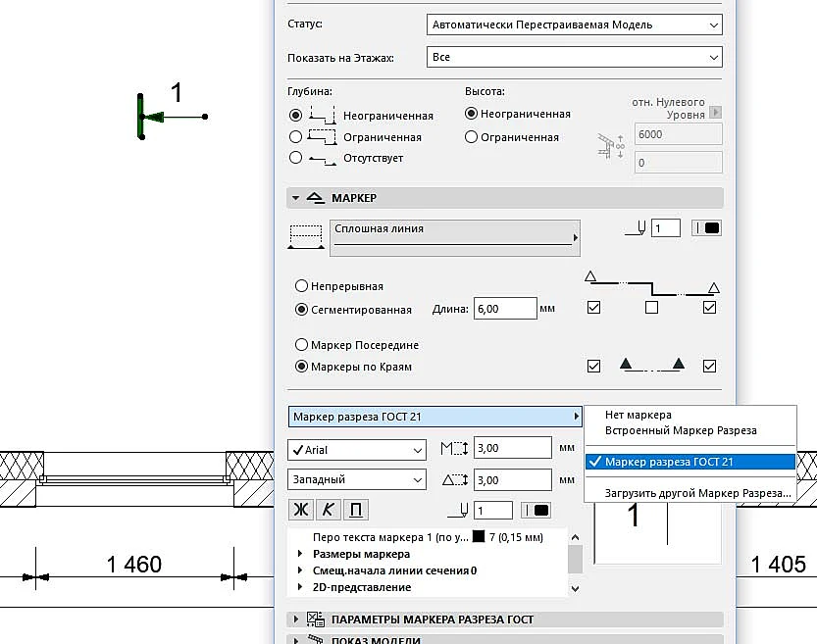
Task: Select Маркер разреза ГОСТ 21 menu entry
Action: 690,462
